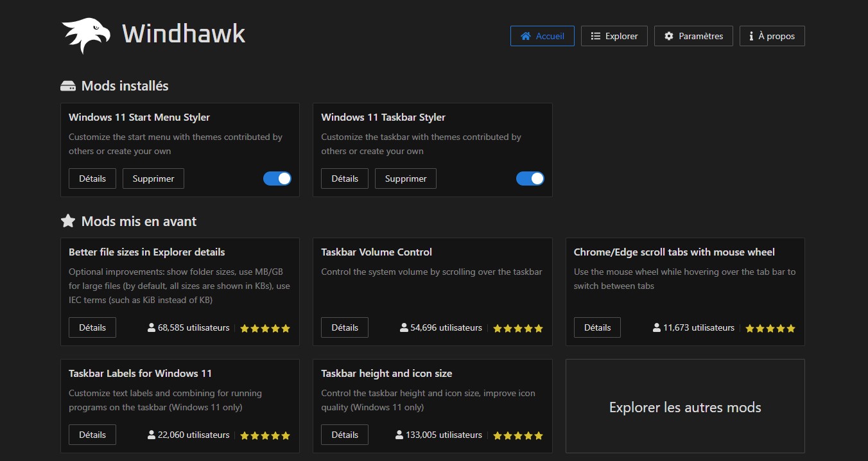Disable the Windows 11 Start Menu Styler mod
The height and width of the screenshot is (461, 868).
coord(277,178)
